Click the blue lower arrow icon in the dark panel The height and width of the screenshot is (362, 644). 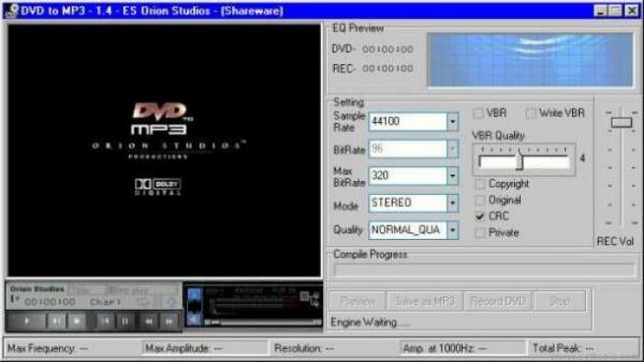pos(194,319)
